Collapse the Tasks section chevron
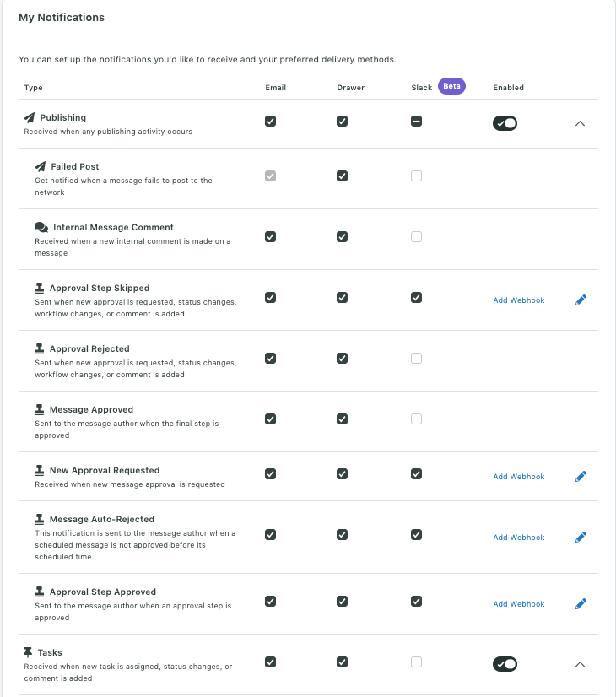 click(x=580, y=664)
